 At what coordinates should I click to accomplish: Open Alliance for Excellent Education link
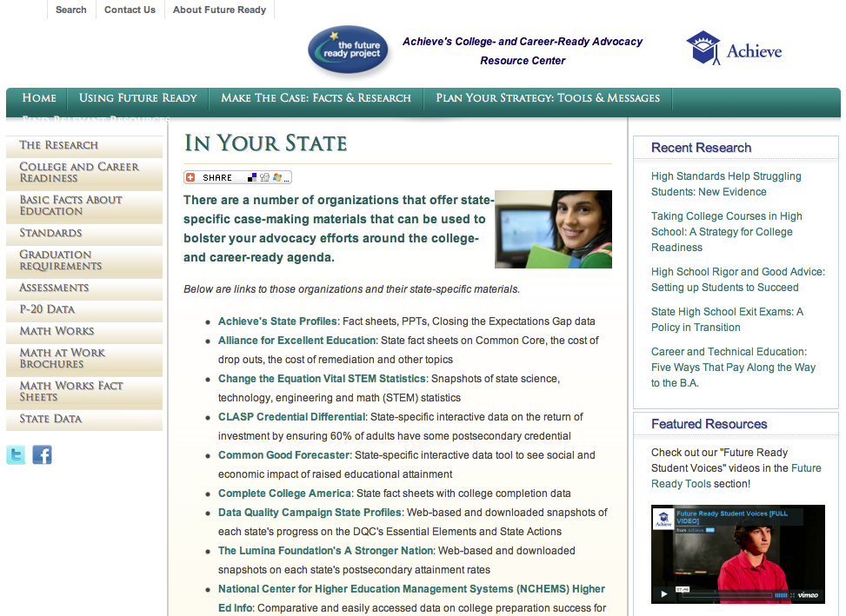tap(296, 341)
